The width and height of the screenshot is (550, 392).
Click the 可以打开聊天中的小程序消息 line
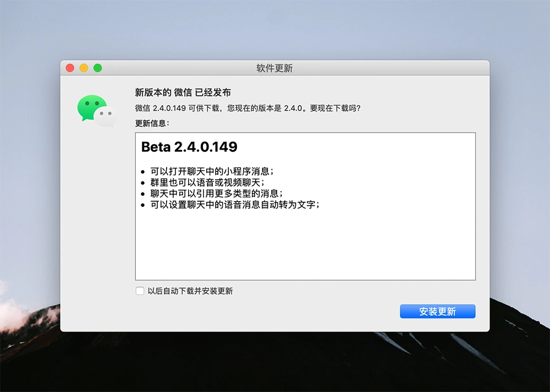click(212, 172)
